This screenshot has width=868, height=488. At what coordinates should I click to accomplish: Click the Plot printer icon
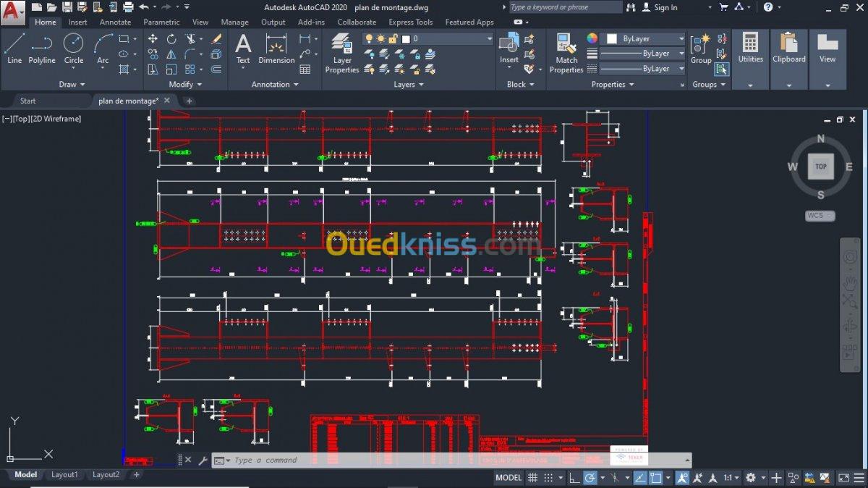click(129, 7)
